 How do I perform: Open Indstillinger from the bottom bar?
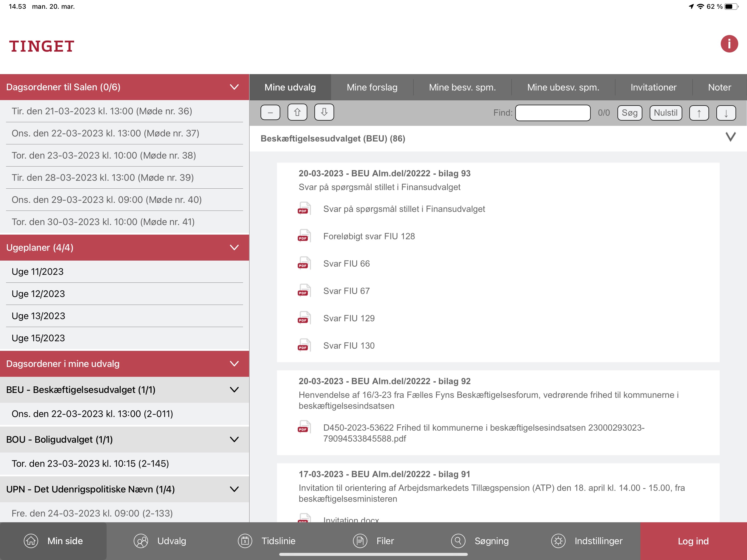[x=587, y=541]
